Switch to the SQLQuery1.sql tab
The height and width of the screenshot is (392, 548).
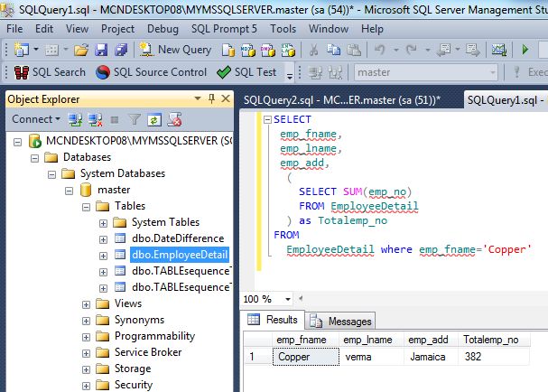[x=506, y=100]
